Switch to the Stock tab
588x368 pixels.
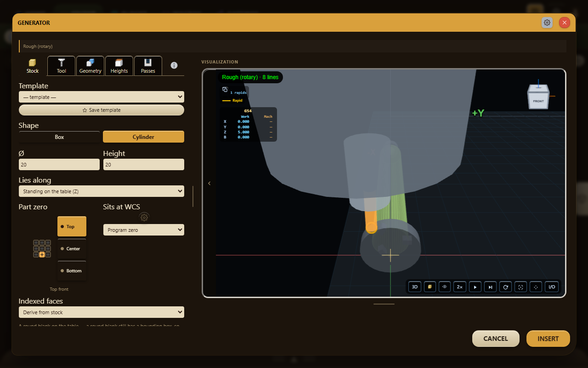[33, 66]
